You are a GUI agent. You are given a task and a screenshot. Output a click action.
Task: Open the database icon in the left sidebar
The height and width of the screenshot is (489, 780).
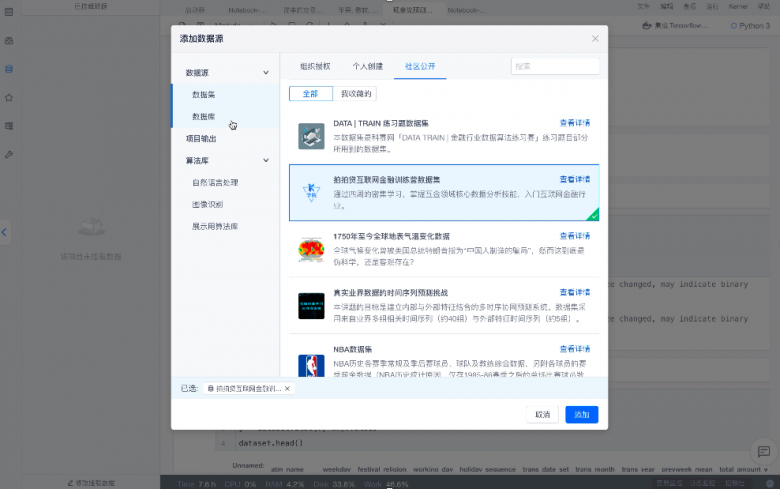point(9,69)
